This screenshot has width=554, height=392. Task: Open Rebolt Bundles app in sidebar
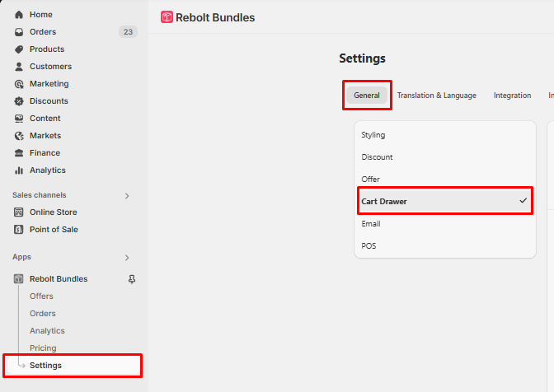point(59,278)
